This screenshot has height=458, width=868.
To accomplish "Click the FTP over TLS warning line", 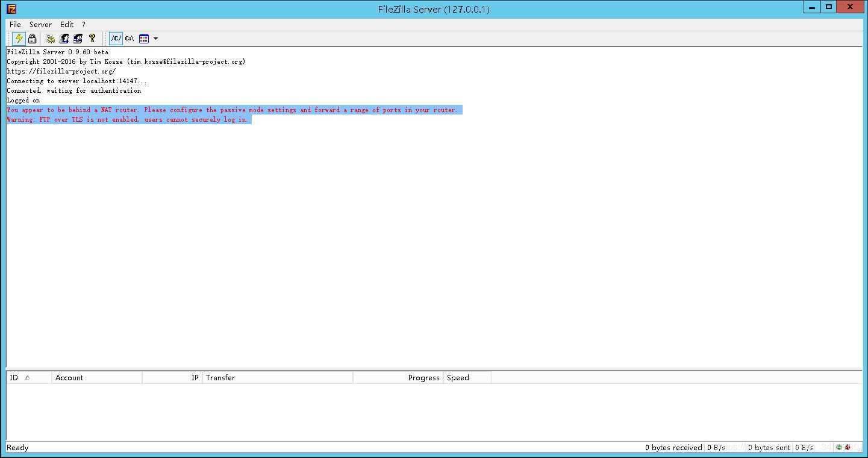I will 127,119.
